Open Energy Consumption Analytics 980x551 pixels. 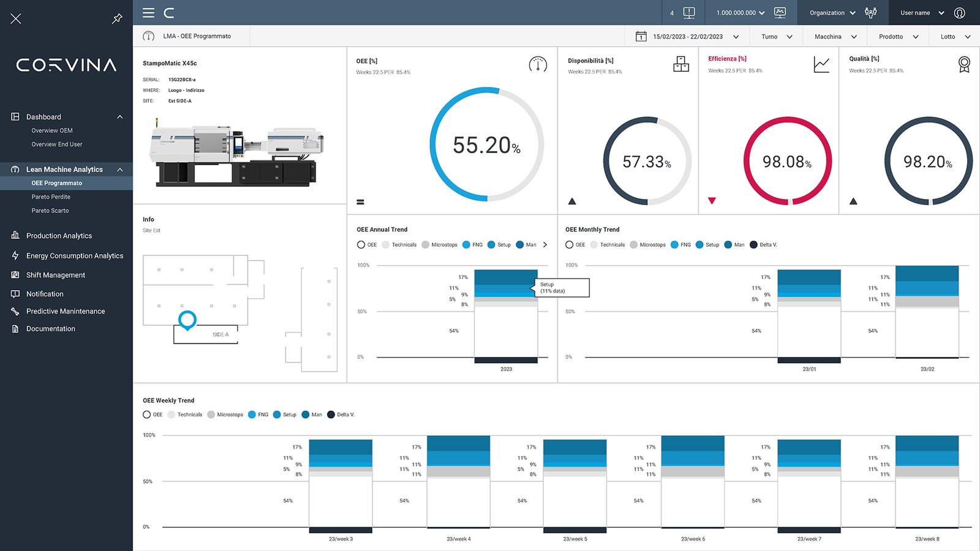[x=73, y=255]
